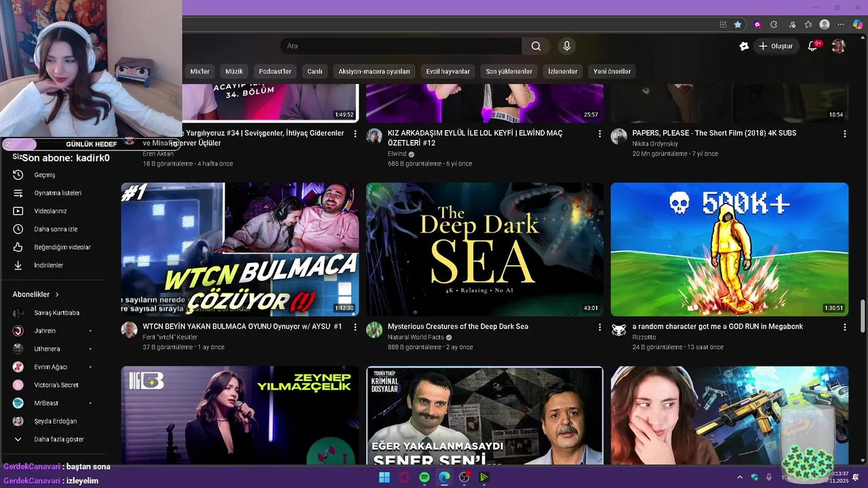Open options menu for Deep Dark Sea video

pyautogui.click(x=599, y=327)
